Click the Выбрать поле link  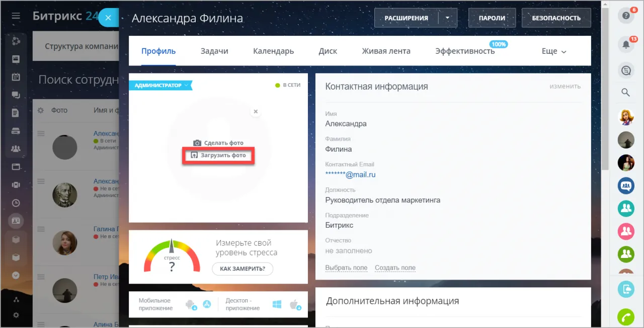[346, 268]
